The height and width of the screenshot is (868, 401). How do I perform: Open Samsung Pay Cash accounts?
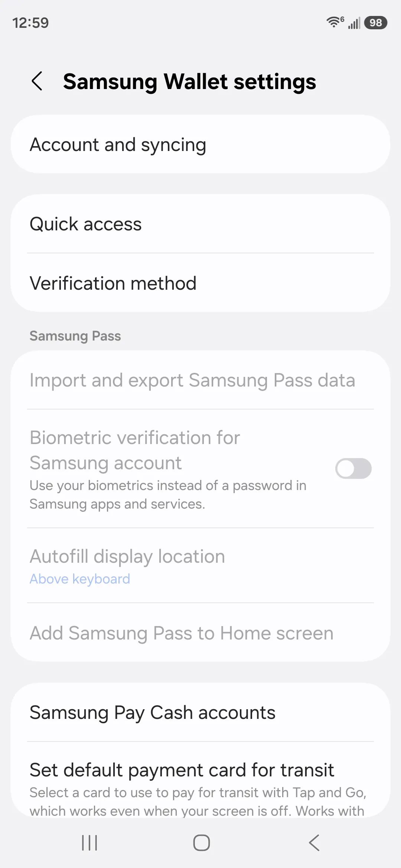point(200,713)
